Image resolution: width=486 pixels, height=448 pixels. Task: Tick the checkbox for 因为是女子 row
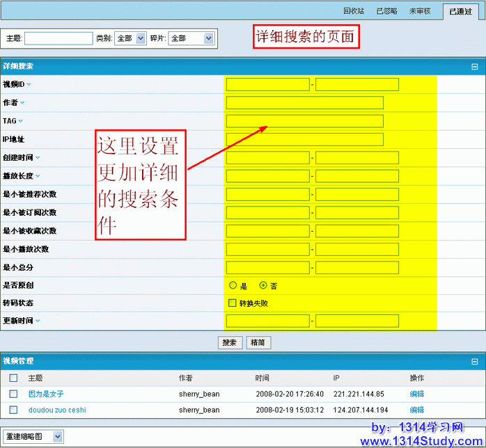tap(13, 394)
